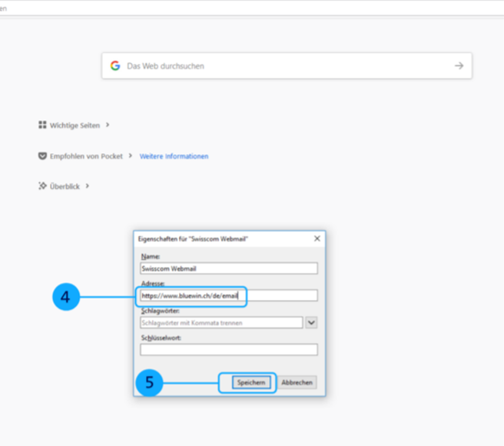
Task: Expand the Wichtige Seiten section chevron
Action: click(108, 125)
